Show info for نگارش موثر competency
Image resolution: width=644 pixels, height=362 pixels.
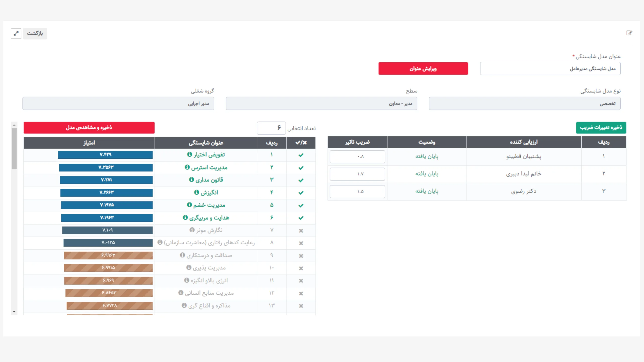click(192, 230)
